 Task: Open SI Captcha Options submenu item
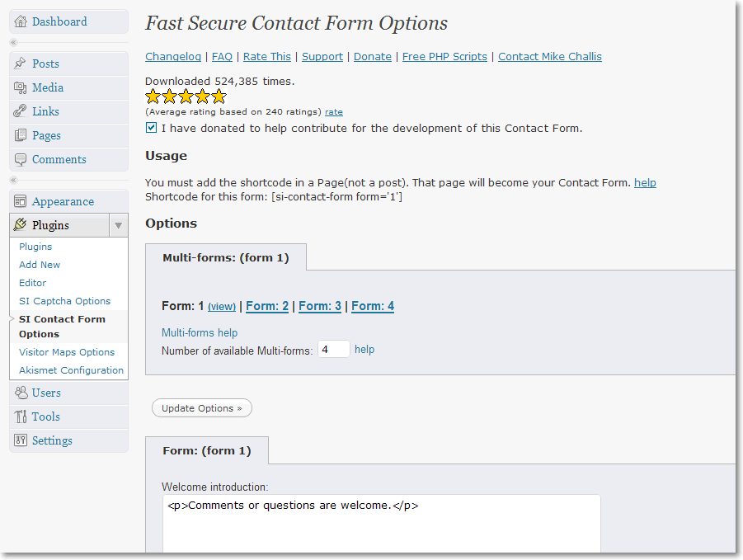pyautogui.click(x=64, y=301)
